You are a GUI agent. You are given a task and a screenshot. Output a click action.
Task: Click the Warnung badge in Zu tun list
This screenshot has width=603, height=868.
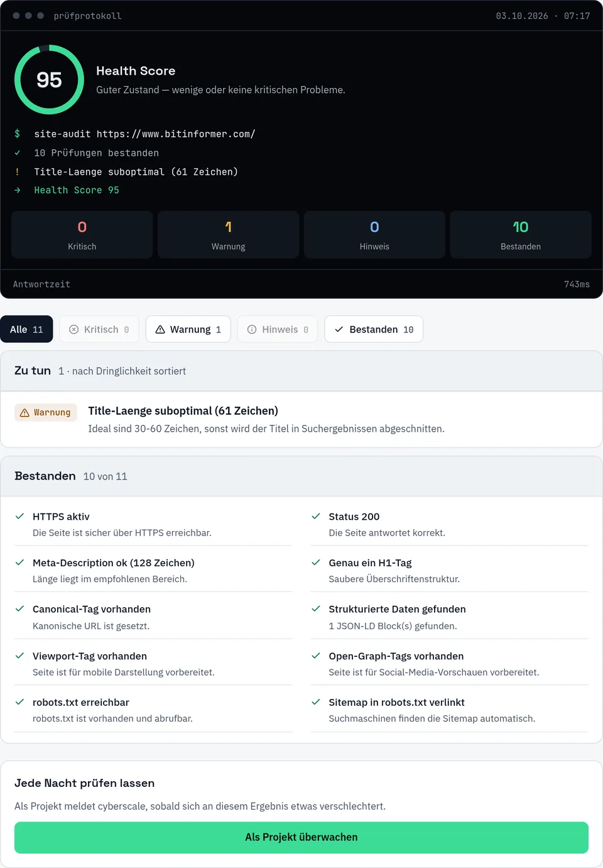(46, 412)
